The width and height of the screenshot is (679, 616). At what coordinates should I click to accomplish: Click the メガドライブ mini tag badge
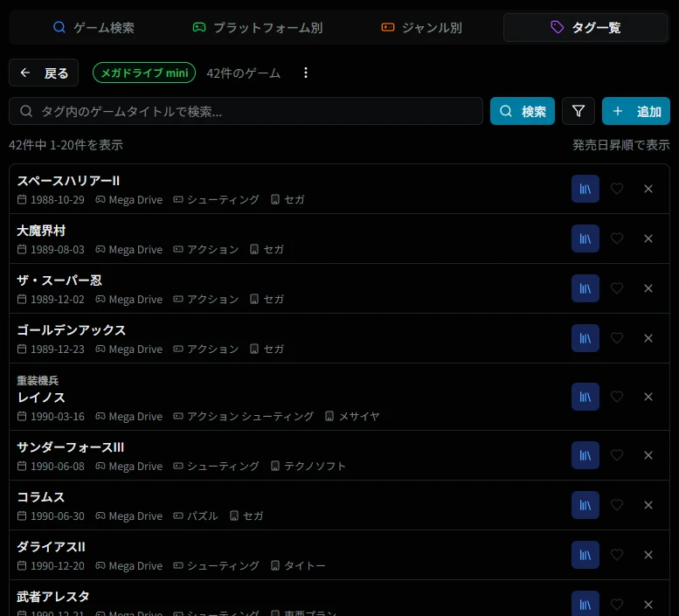144,73
